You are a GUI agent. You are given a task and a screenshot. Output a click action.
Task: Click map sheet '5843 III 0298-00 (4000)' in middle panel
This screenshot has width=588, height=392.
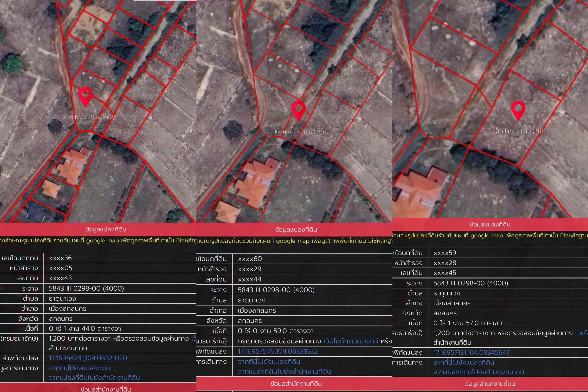coord(276,290)
